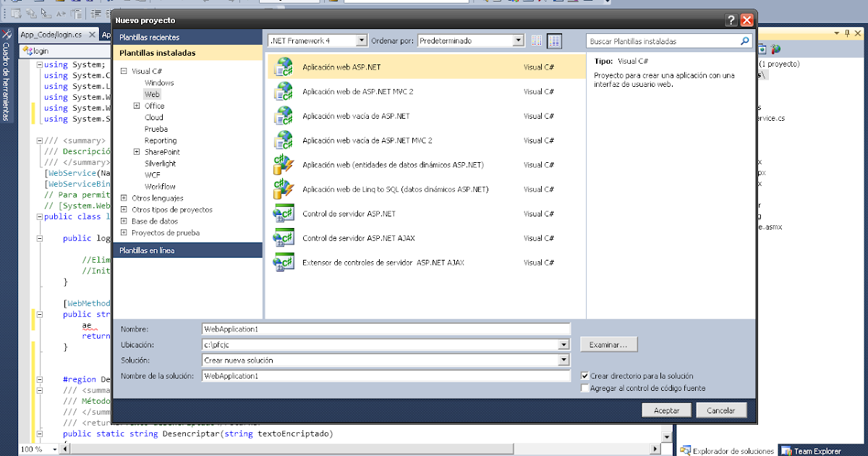
Task: Select the WCF category
Action: tap(153, 175)
